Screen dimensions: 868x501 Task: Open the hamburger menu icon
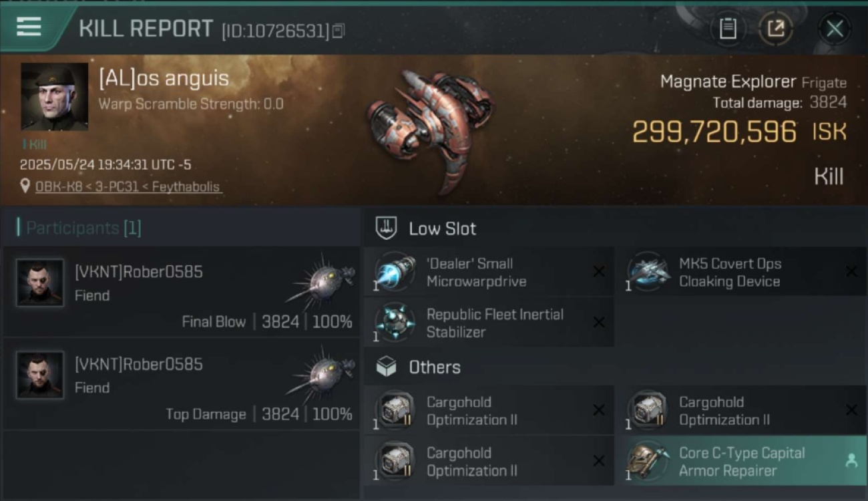(29, 27)
